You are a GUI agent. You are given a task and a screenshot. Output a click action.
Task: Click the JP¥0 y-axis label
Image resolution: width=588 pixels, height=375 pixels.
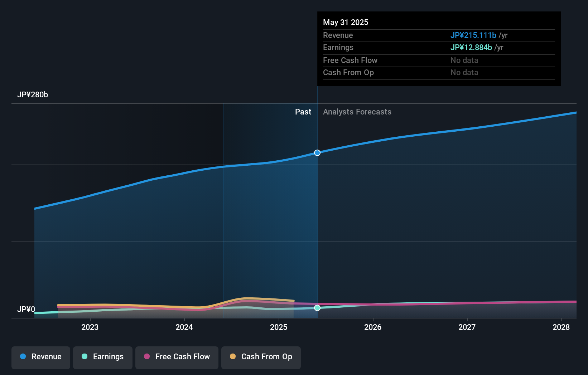[26, 309]
